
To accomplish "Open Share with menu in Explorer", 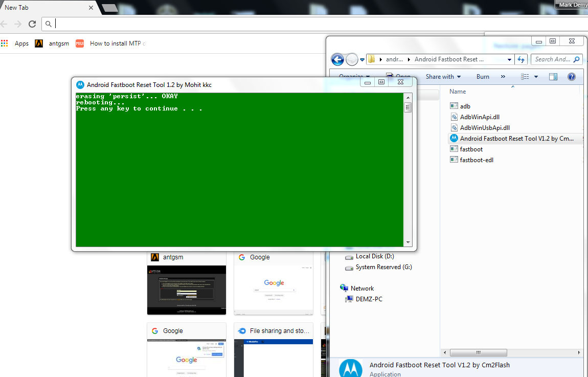I will (x=443, y=77).
